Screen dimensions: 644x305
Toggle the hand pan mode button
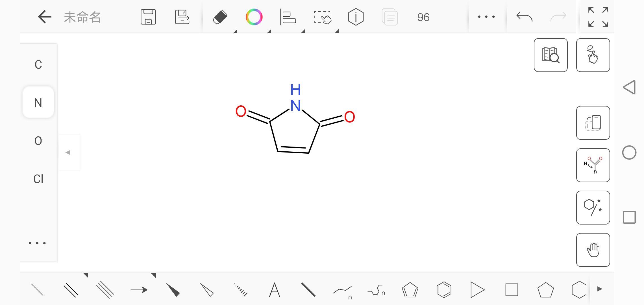(593, 250)
